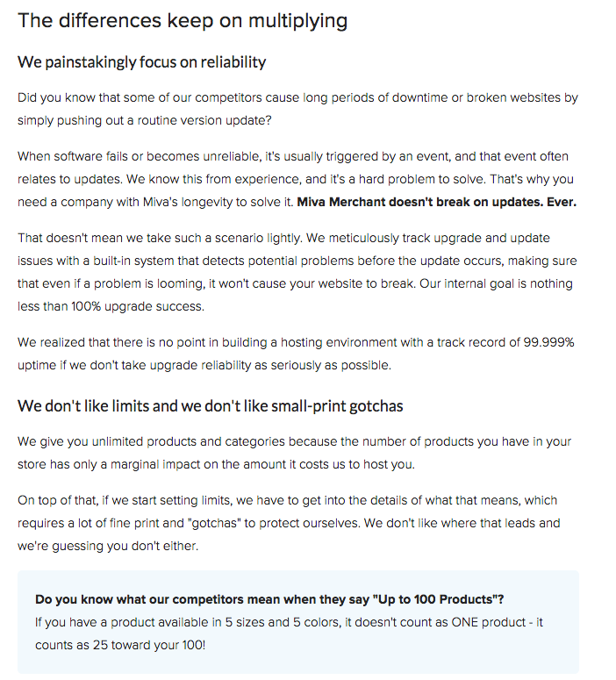Click the paragraph starting "Did you know that some"

point(297,109)
